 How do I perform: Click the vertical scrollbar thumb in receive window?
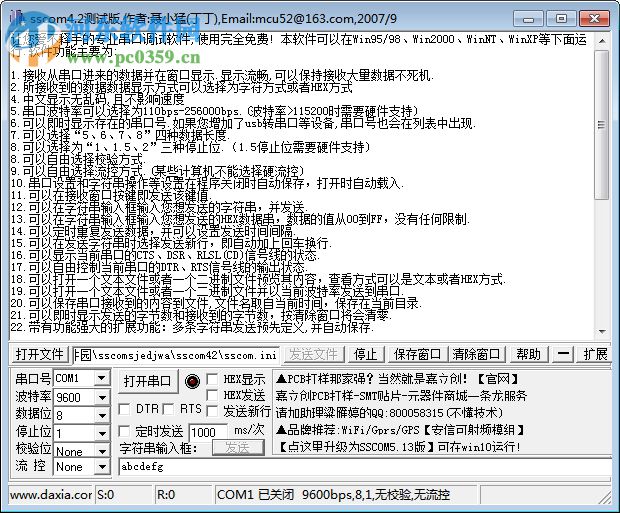[602, 125]
